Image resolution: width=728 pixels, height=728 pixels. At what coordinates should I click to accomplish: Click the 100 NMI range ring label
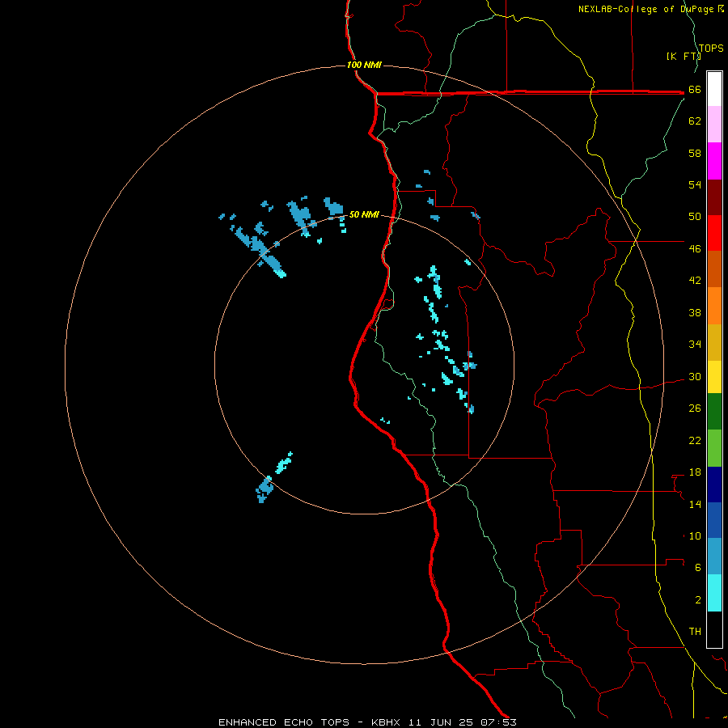(364, 65)
